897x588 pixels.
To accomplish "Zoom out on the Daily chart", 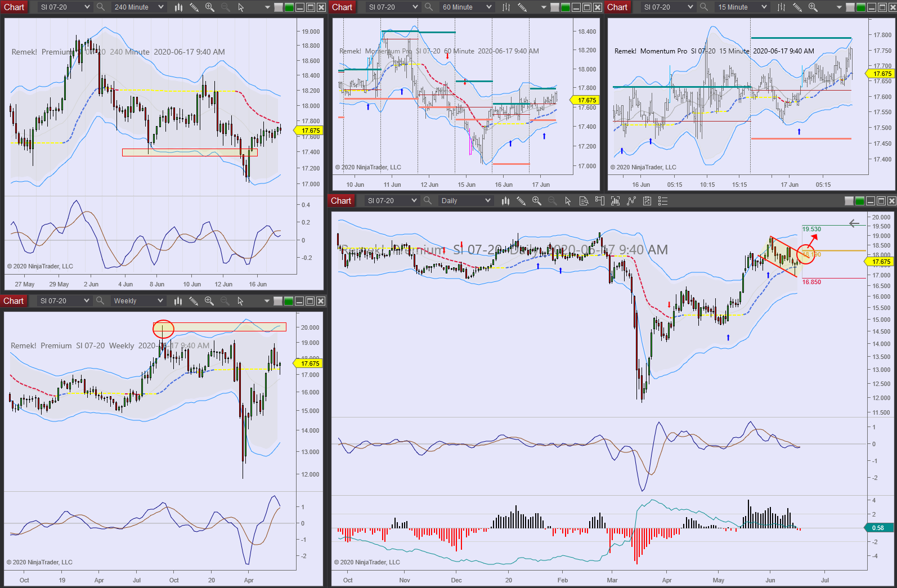I will point(553,201).
